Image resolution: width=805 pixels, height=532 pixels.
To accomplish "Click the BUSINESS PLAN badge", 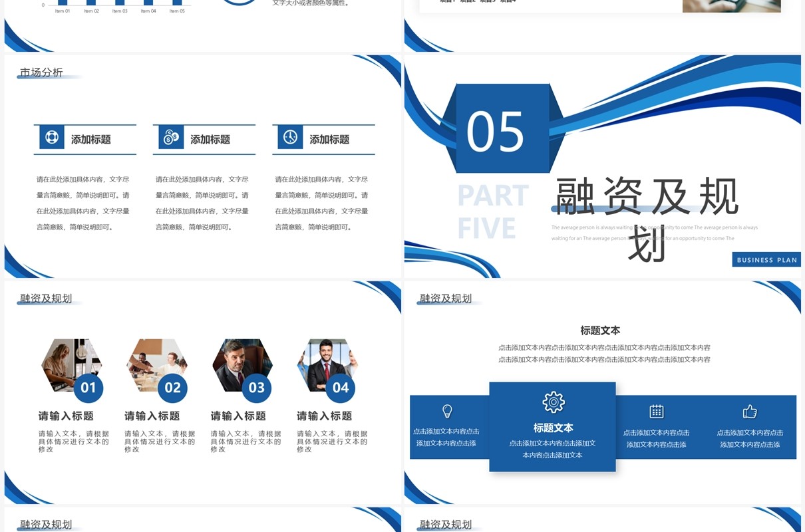I will [x=766, y=260].
